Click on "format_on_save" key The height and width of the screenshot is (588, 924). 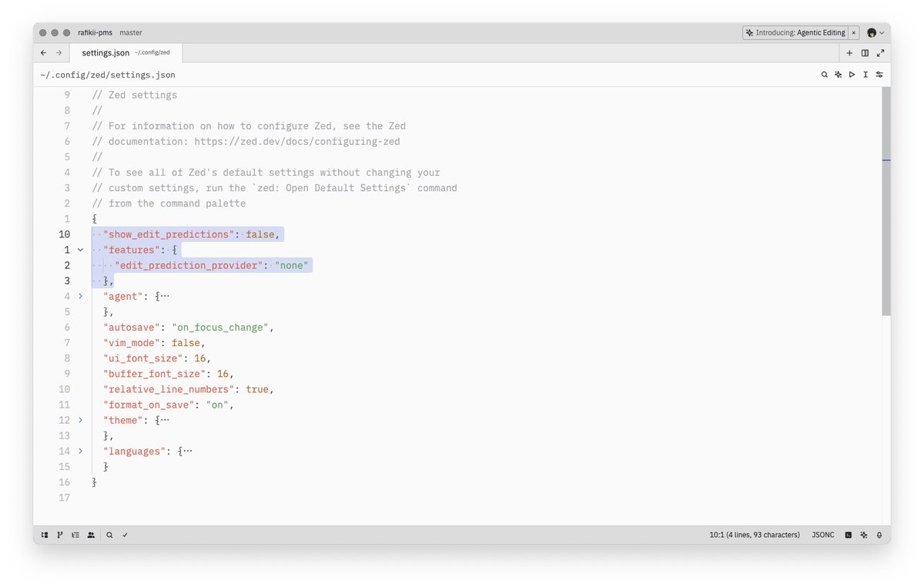point(149,405)
